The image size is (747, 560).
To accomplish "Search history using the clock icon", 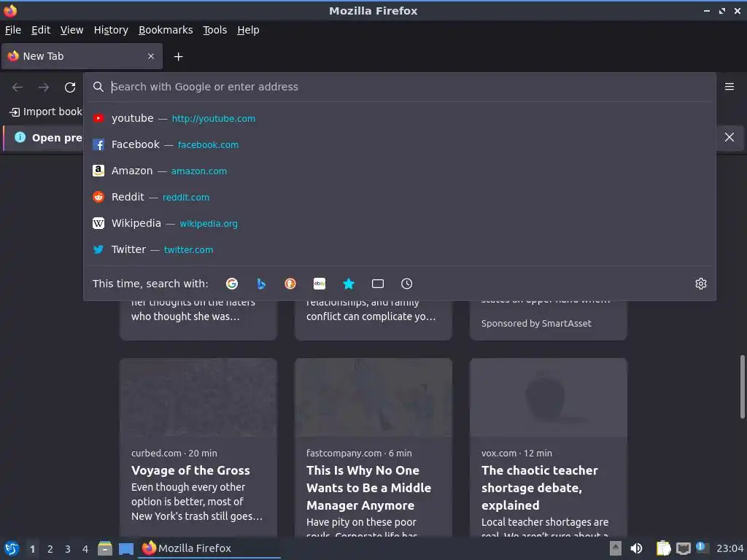I will tap(407, 284).
